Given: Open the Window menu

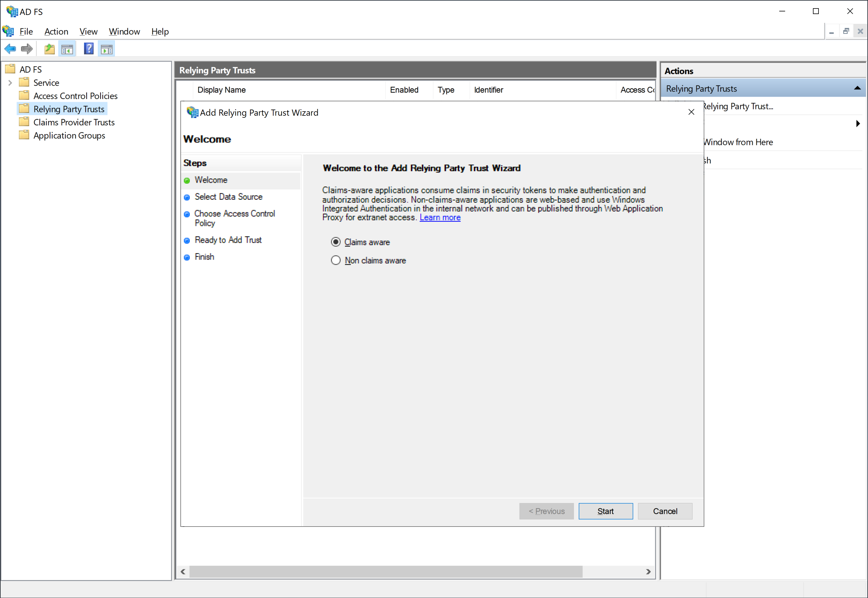Looking at the screenshot, I should (124, 31).
